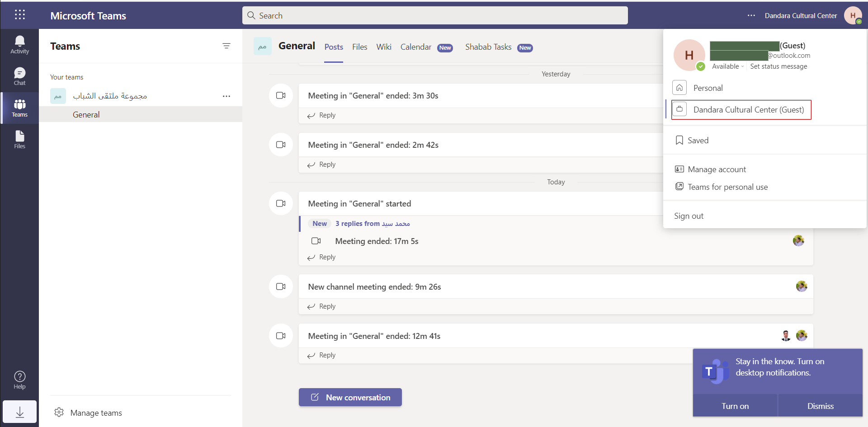Open Files in the left sidebar
The width and height of the screenshot is (868, 427).
19,140
